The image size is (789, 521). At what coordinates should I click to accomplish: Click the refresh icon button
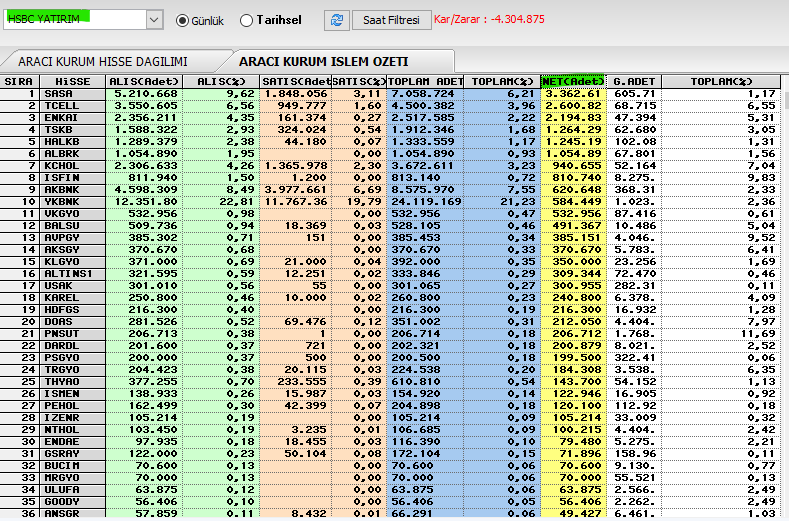coord(337,20)
